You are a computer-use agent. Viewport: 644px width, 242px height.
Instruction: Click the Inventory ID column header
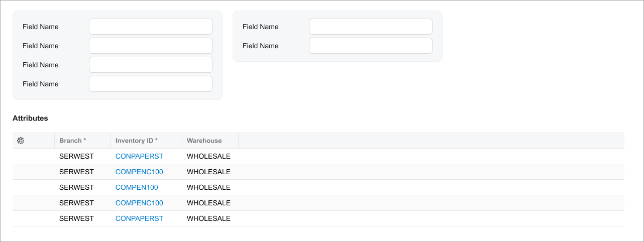click(137, 141)
